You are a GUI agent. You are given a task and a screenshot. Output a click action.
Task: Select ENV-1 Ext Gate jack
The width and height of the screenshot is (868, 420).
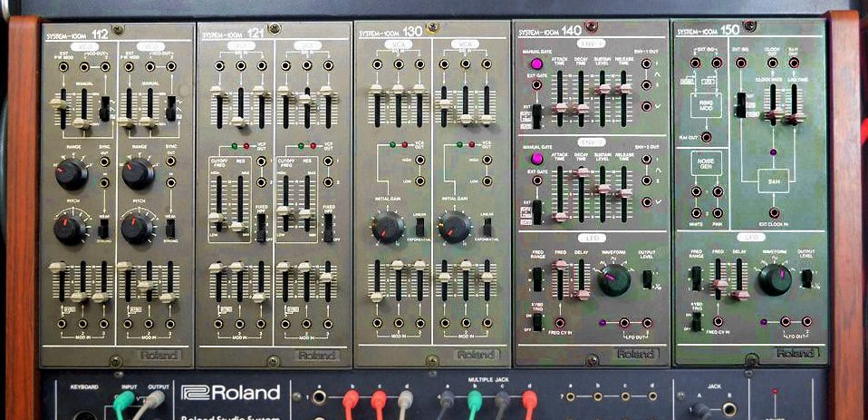(x=536, y=84)
